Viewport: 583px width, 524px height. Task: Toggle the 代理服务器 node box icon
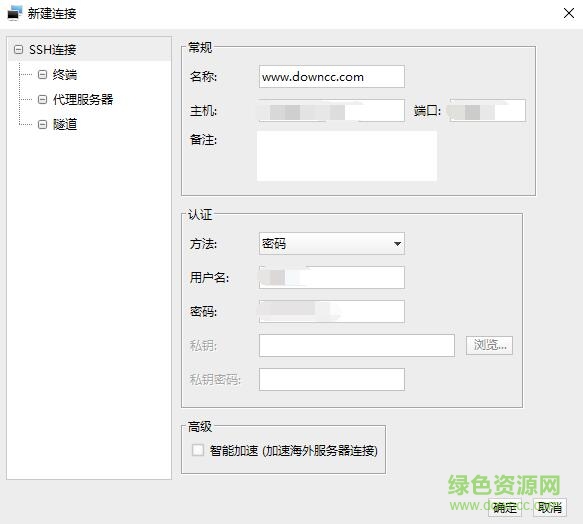(42, 99)
